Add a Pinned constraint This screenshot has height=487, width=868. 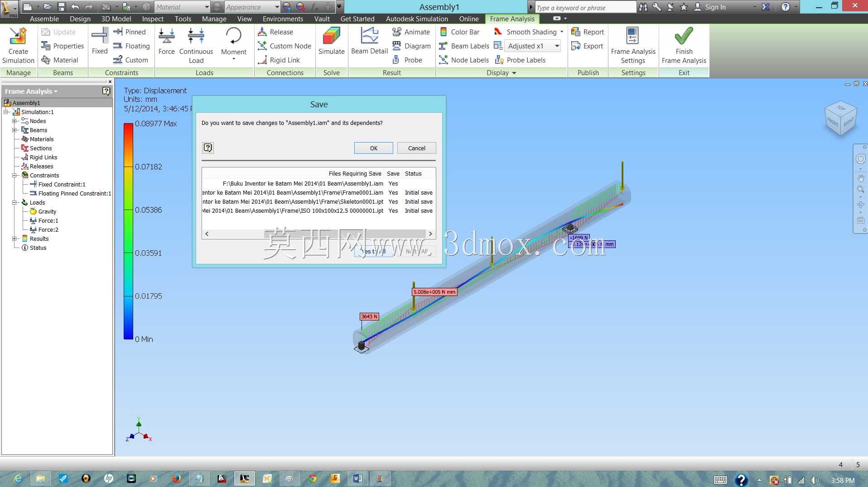coord(130,32)
